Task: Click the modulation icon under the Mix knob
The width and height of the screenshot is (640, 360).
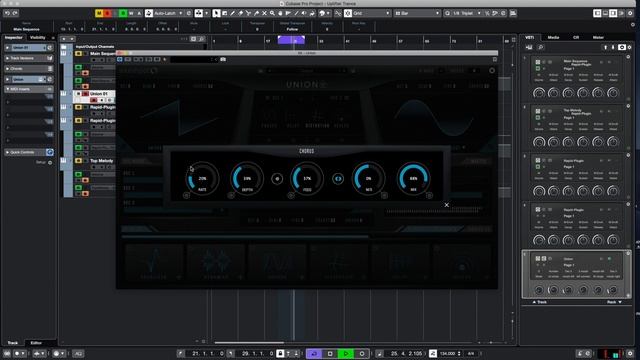Action: tap(429, 196)
